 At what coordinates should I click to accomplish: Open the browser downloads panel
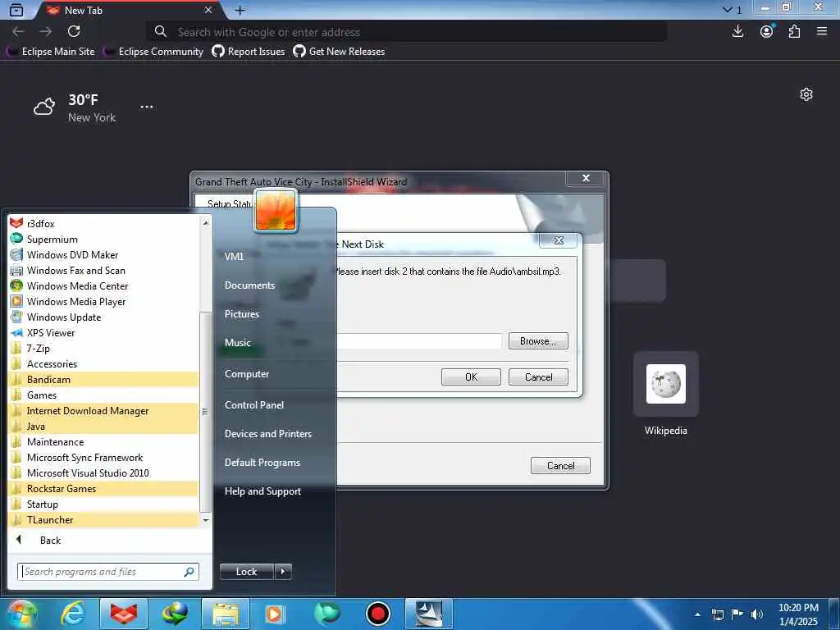pyautogui.click(x=737, y=32)
